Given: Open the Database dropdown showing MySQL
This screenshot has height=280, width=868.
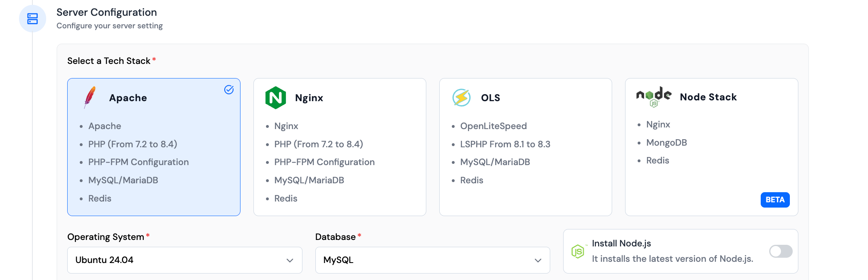Looking at the screenshot, I should click(x=432, y=260).
